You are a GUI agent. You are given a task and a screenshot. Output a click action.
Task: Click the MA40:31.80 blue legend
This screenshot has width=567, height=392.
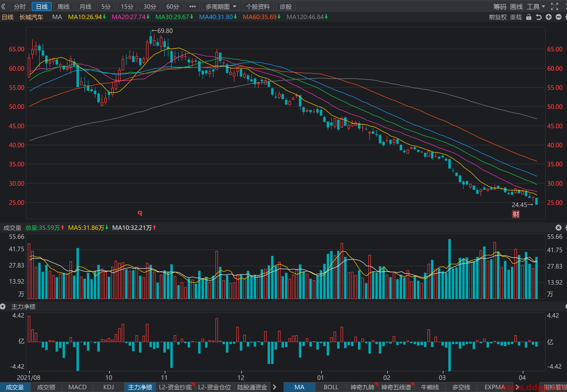coord(218,17)
